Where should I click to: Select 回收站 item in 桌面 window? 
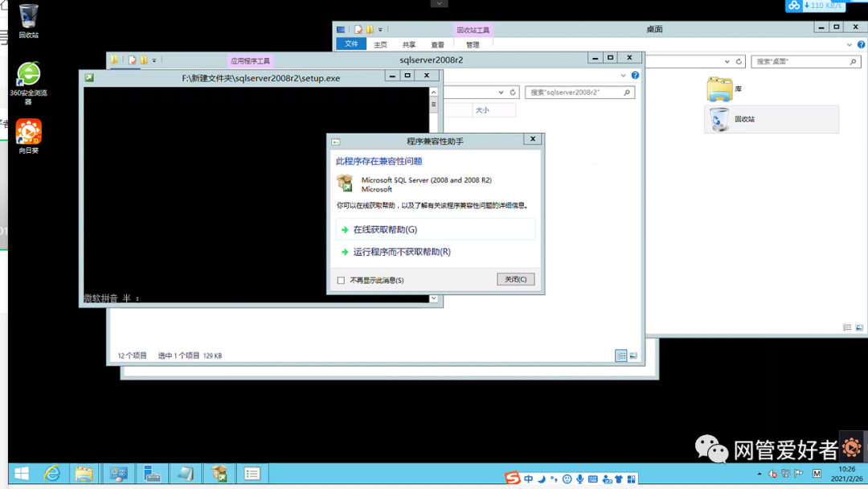pos(771,119)
